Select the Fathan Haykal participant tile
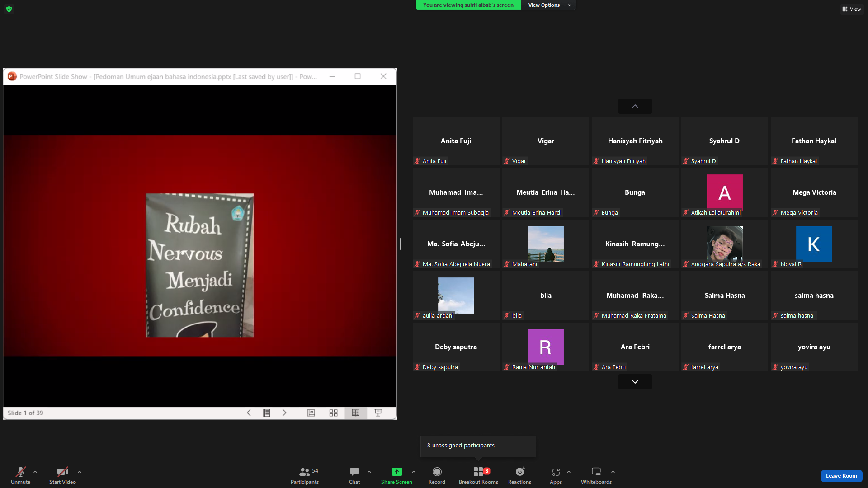 814,141
